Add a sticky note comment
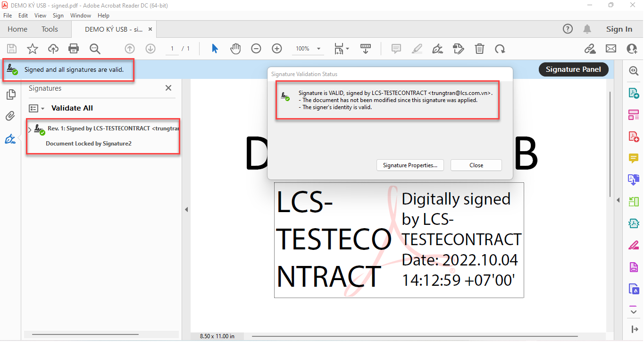 tap(396, 49)
